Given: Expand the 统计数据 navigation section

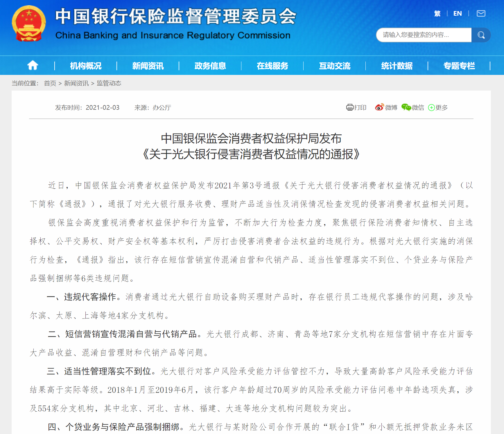Looking at the screenshot, I should 397,66.
